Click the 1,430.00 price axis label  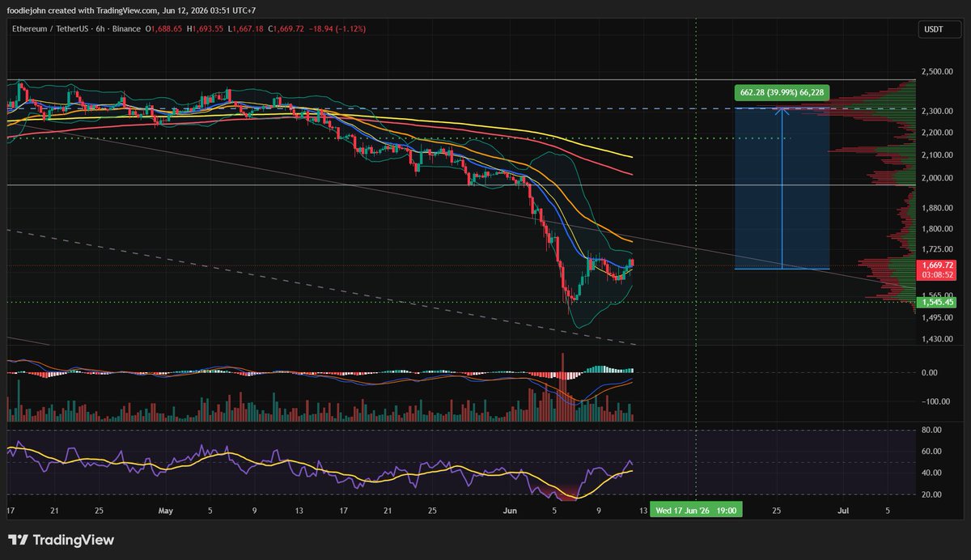tap(935, 339)
